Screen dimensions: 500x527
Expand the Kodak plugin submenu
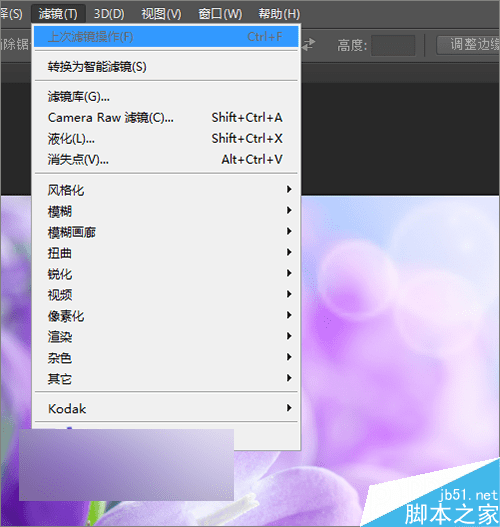tap(166, 408)
